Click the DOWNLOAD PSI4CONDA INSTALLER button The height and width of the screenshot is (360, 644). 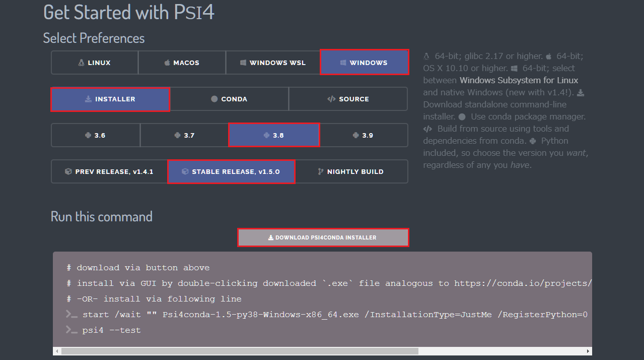tap(323, 237)
